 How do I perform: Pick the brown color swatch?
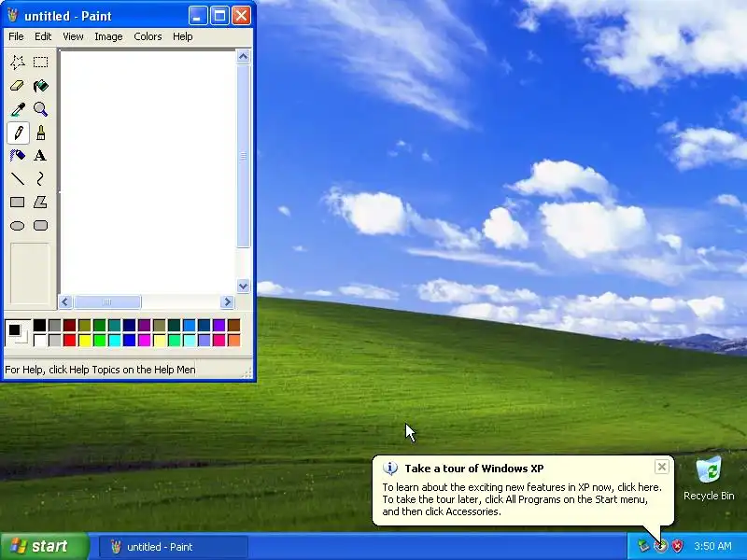tap(234, 325)
